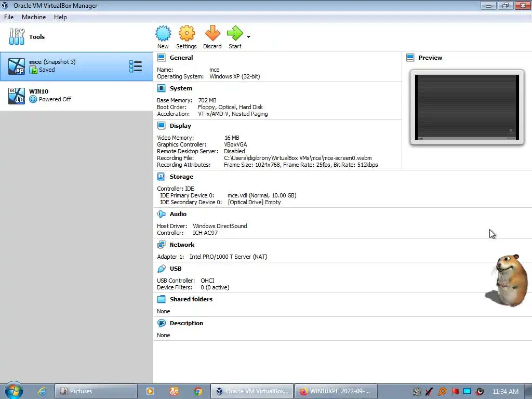This screenshot has width=532, height=399.
Task: Click the Oracle VM VirtualBox taskbar button
Action: (x=252, y=391)
